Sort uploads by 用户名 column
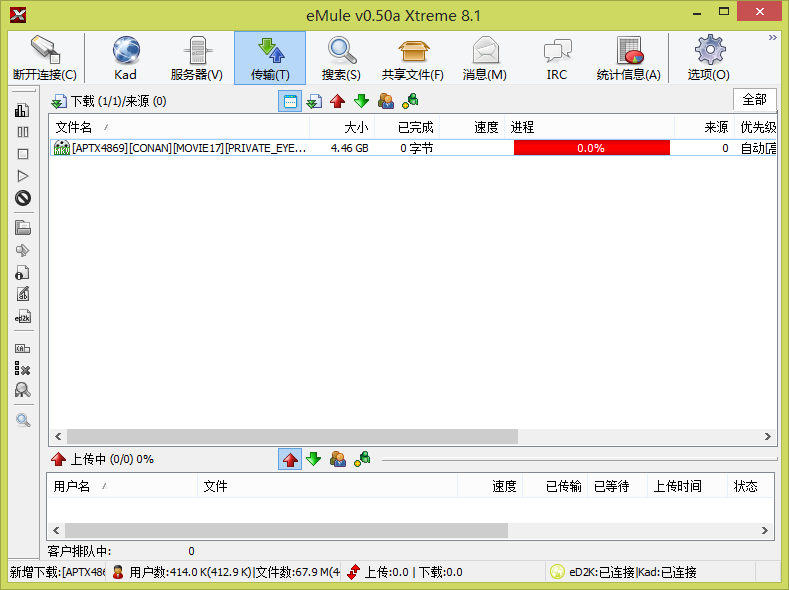The height and width of the screenshot is (590, 789). point(122,486)
